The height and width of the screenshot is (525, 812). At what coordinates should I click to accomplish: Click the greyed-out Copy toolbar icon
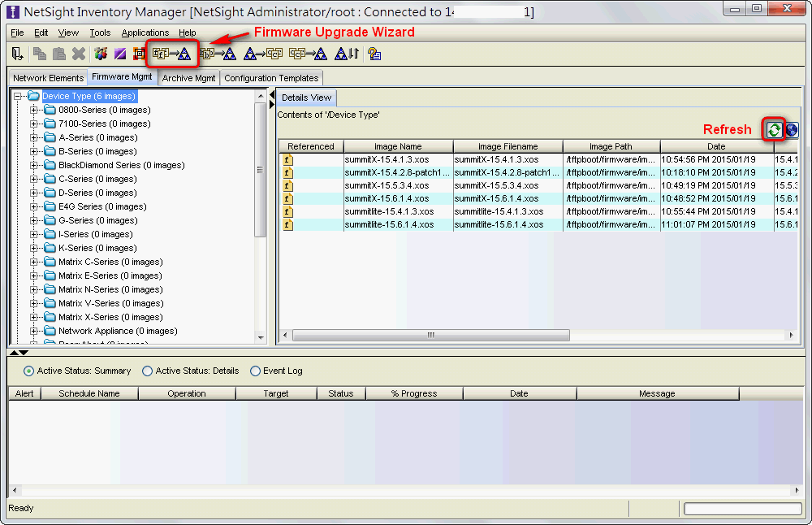coord(39,54)
